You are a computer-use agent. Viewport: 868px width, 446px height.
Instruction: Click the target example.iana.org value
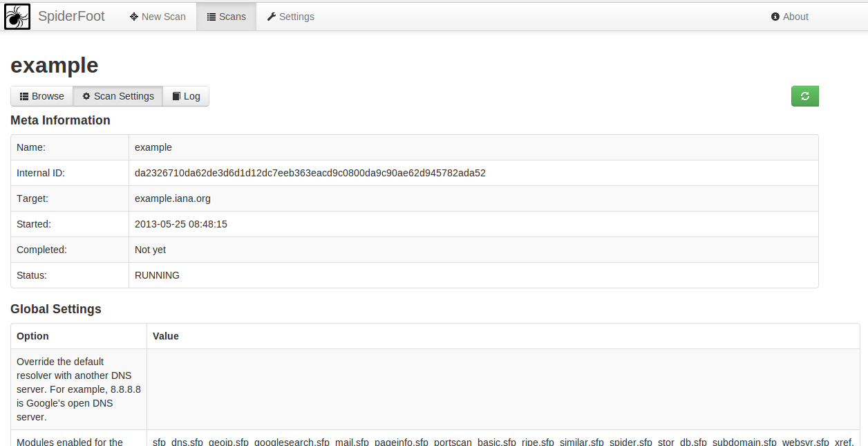173,198
